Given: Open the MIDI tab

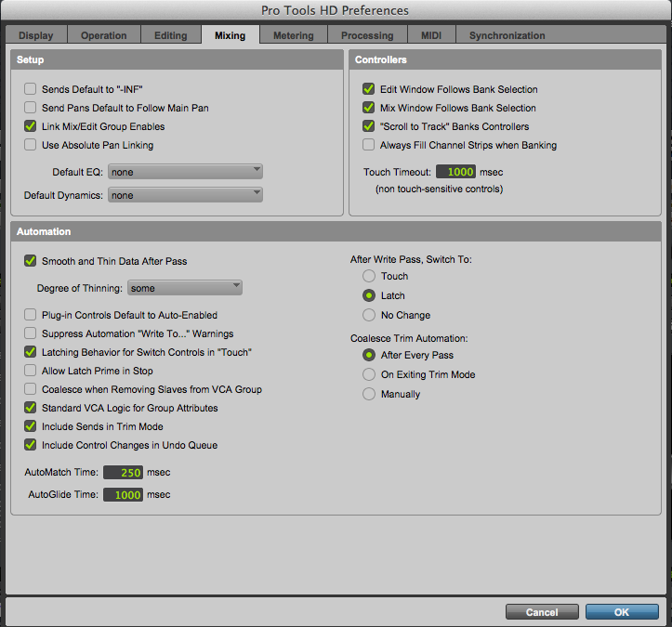Looking at the screenshot, I should click(x=431, y=35).
